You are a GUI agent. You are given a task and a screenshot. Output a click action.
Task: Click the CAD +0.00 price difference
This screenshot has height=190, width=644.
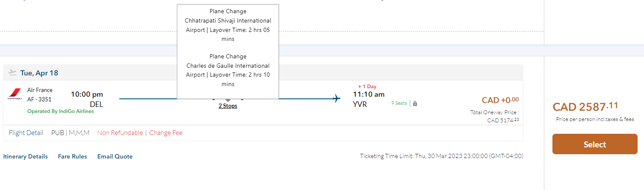click(500, 100)
